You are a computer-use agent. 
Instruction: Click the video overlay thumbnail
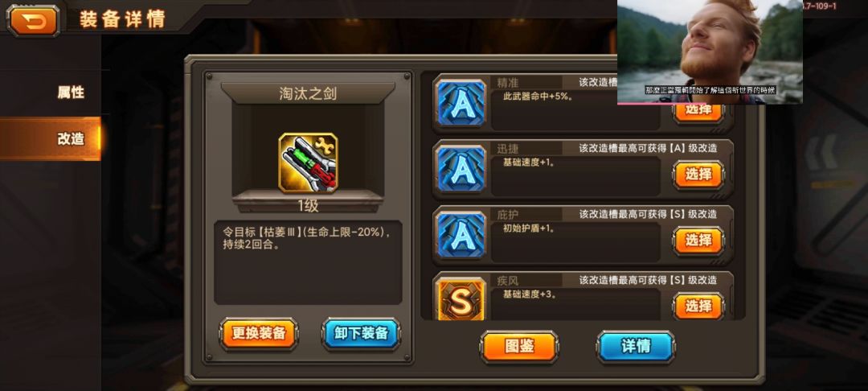[710, 52]
